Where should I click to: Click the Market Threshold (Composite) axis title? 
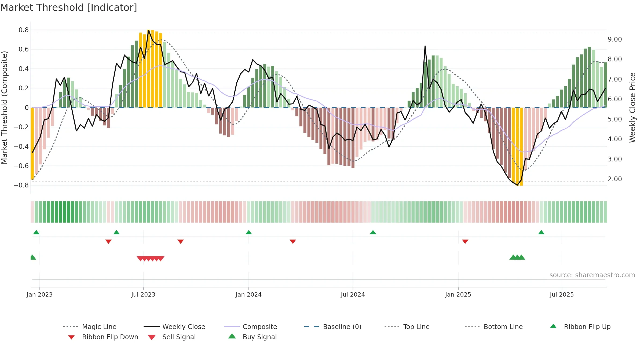coord(4,108)
